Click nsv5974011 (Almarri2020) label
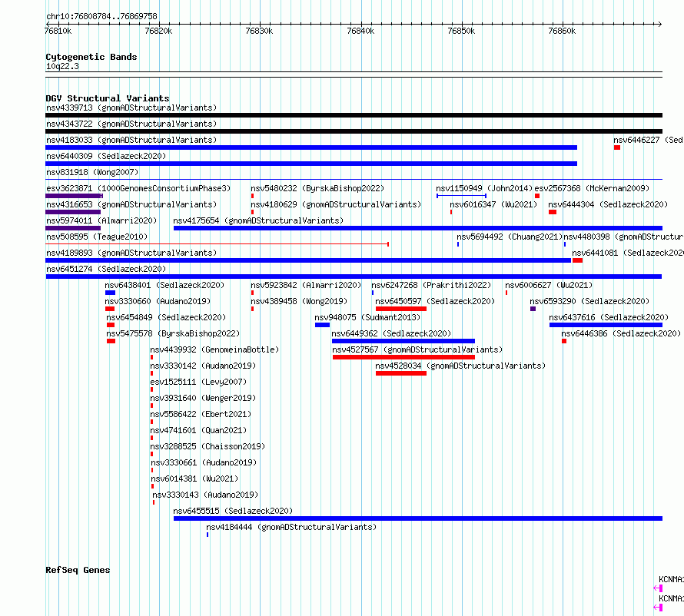Viewport: 684px width, 616px height. (x=101, y=220)
